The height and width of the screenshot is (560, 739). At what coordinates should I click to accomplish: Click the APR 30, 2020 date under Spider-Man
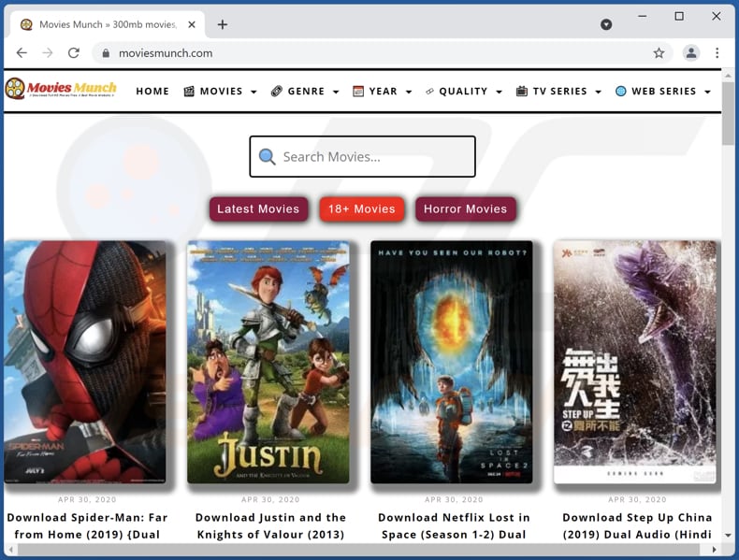click(x=87, y=499)
